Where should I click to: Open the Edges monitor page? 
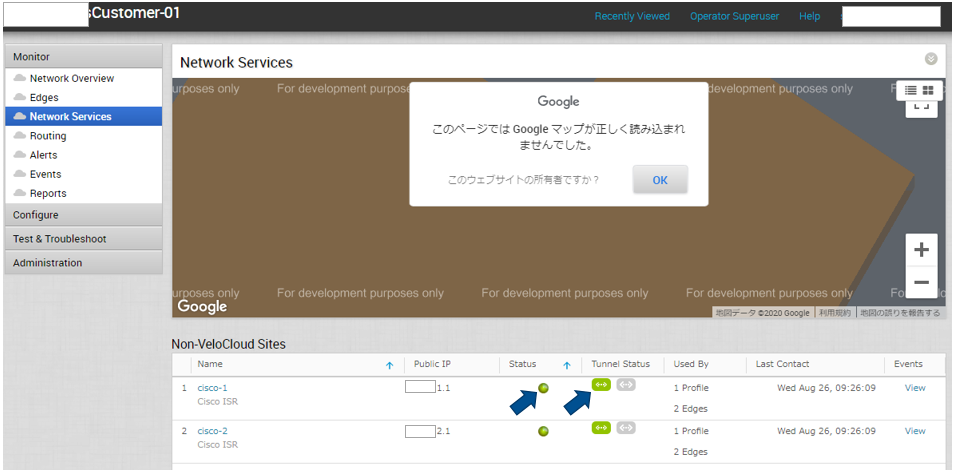(44, 97)
